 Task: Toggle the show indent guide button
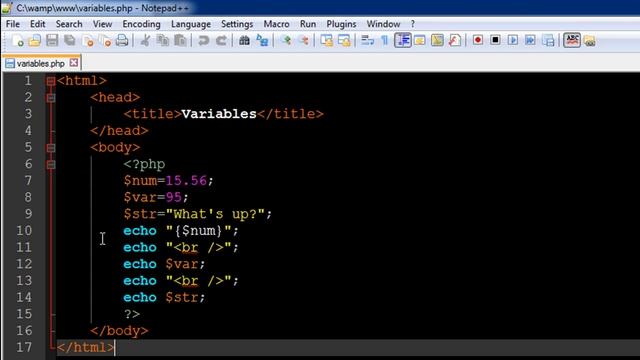pyautogui.click(x=403, y=40)
